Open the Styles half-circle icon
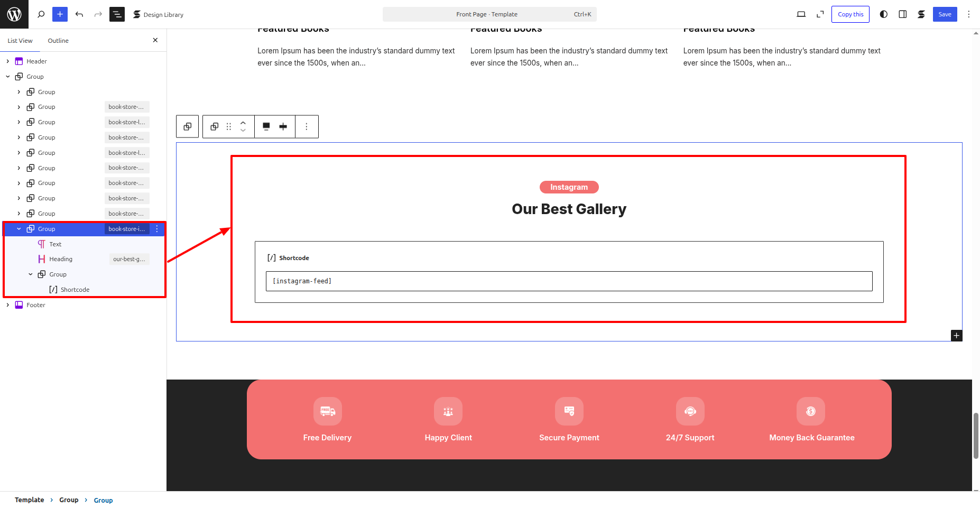Image resolution: width=980 pixels, height=508 pixels. [883, 14]
